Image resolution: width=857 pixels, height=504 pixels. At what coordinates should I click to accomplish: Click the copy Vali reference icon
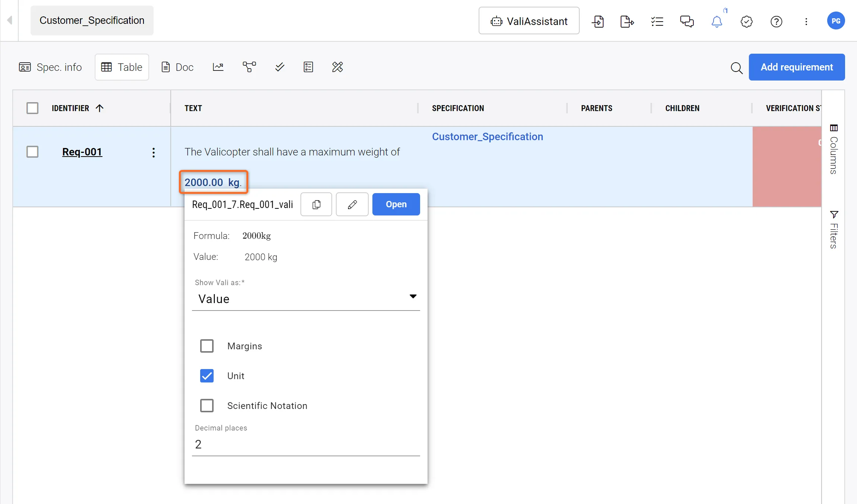316,204
